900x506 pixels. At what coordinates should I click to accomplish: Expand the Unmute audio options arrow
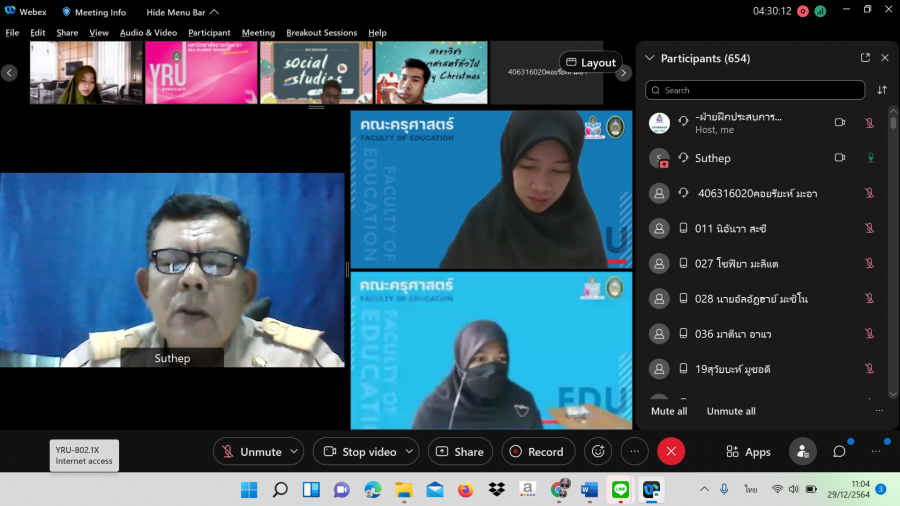tap(294, 452)
